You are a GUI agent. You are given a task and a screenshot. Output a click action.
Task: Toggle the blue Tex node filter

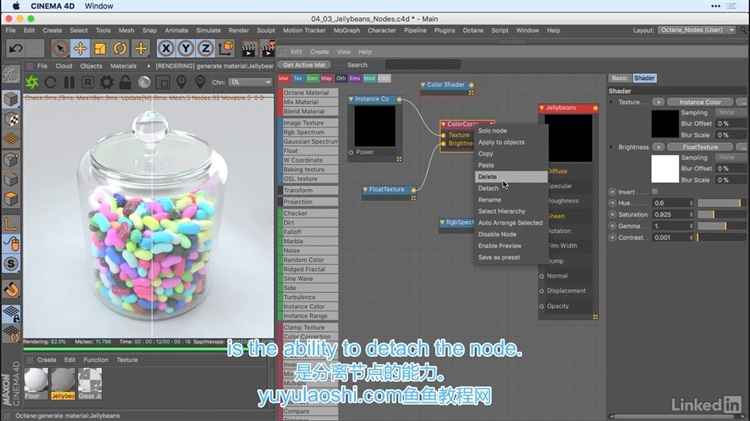[x=298, y=78]
